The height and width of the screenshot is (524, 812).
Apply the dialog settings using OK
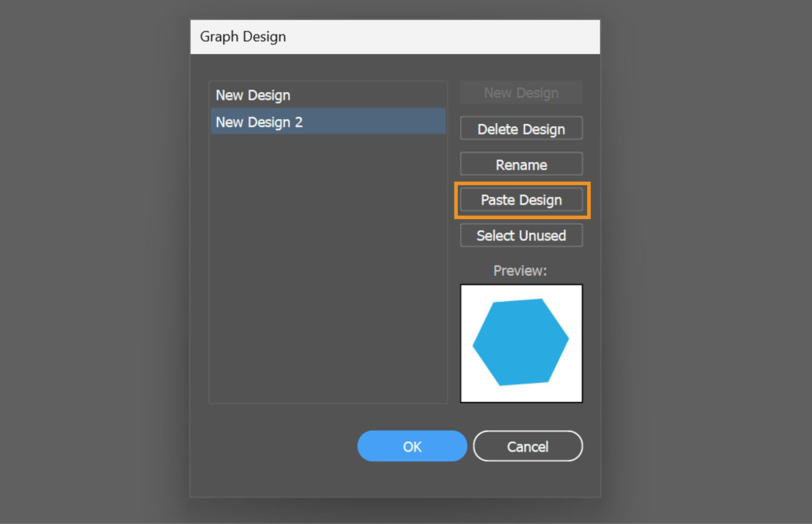coord(412,446)
